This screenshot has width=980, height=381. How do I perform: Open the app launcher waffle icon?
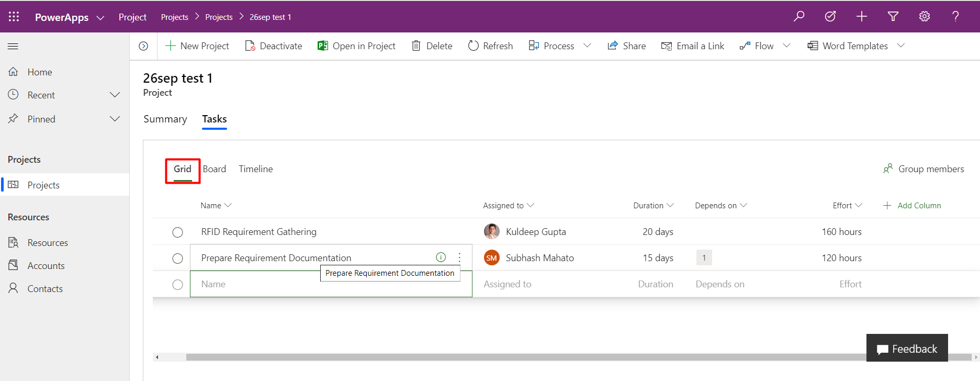(x=14, y=17)
